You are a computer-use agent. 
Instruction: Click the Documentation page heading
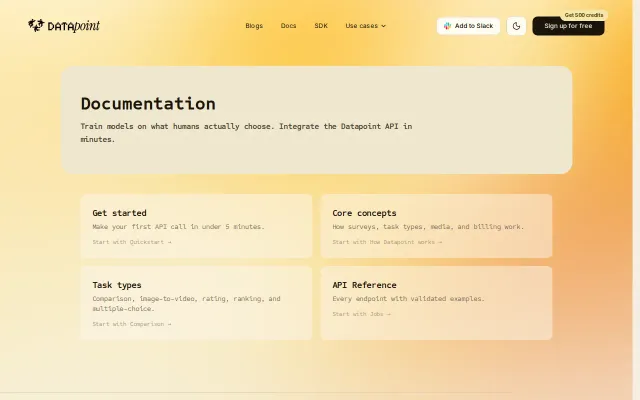(x=148, y=104)
